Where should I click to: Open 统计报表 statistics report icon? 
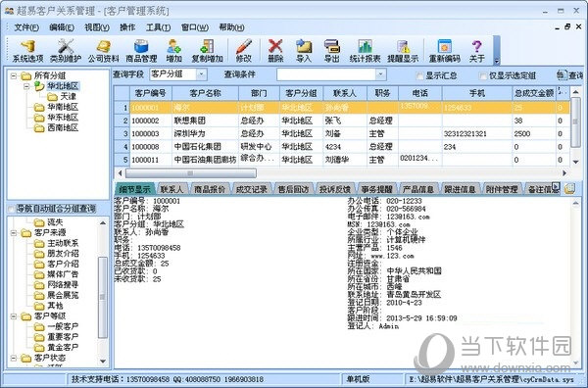coord(365,51)
